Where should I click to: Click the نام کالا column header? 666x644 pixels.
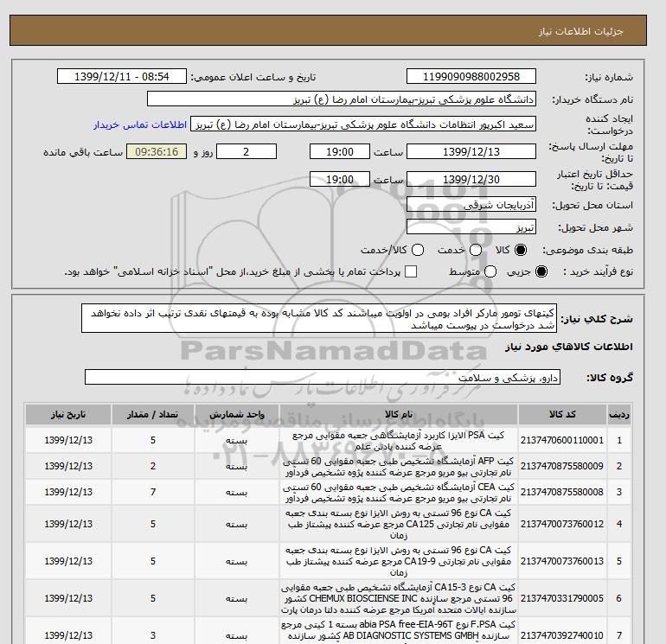[399, 414]
